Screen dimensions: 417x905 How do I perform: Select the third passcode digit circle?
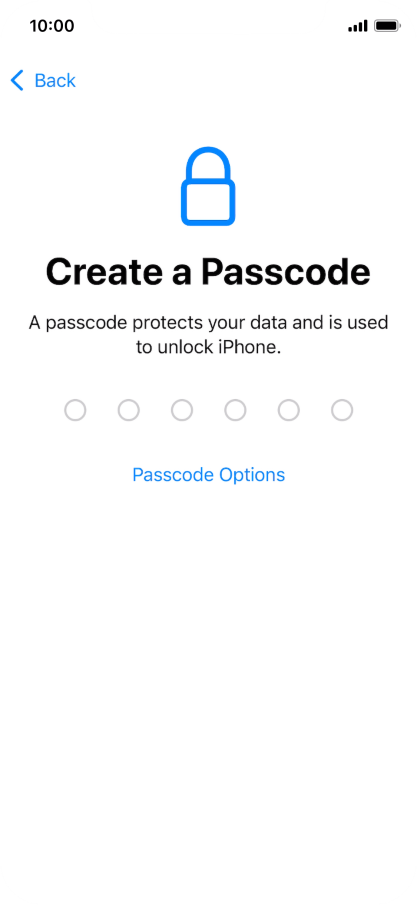pos(182,410)
